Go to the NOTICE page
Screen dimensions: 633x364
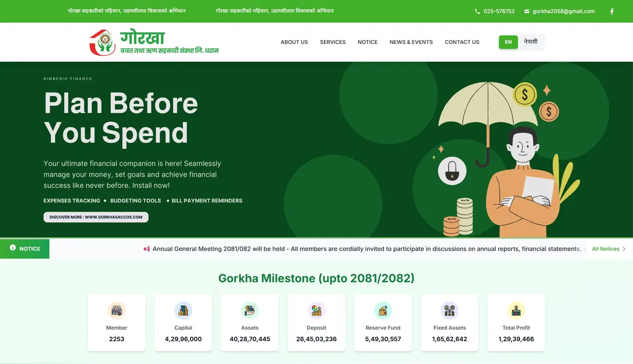(368, 42)
